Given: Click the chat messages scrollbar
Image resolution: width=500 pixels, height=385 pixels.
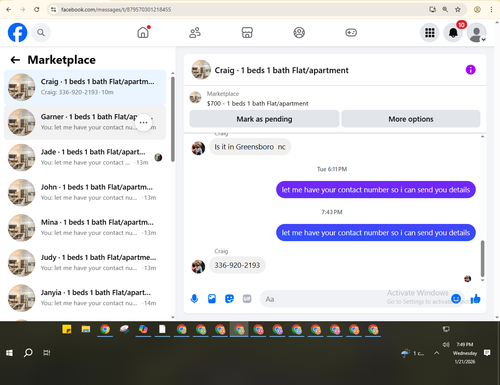Looking at the screenshot, I should click(482, 258).
